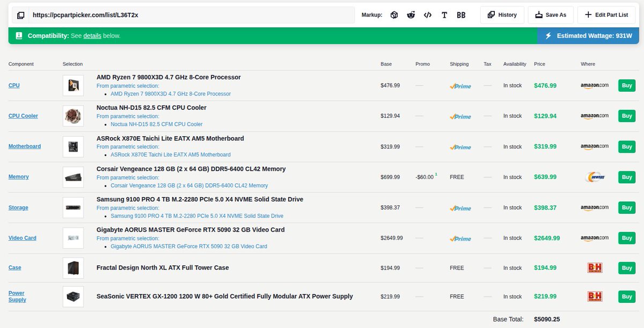Click the list URL field
Screen dimensions: 644x328
coord(192,15)
